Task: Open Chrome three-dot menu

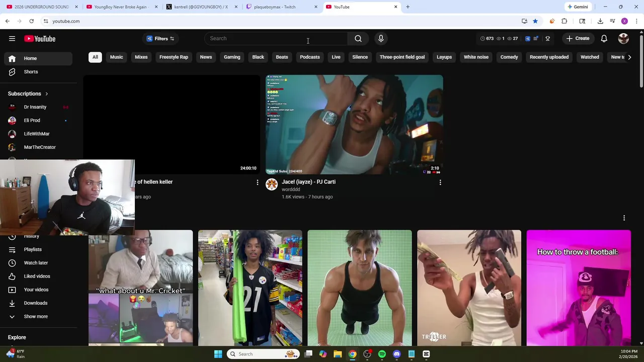Action: coord(636,21)
